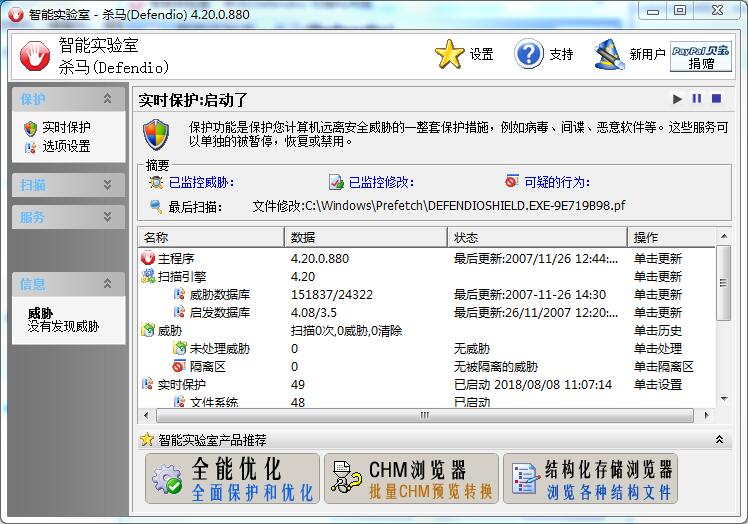Click the horizontal scrollbar right arrow

tap(706, 416)
